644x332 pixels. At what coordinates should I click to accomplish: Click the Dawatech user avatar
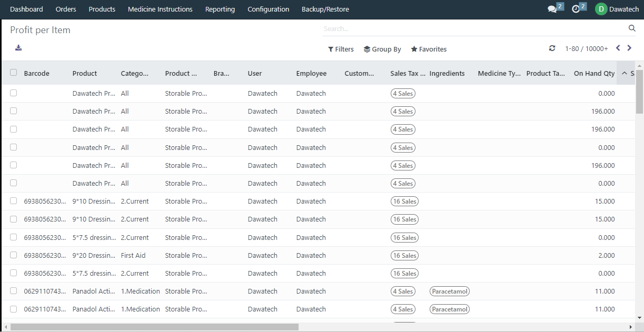point(601,9)
